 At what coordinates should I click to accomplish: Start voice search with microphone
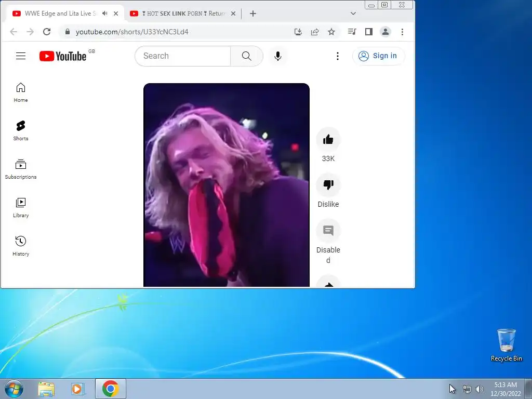click(x=278, y=56)
